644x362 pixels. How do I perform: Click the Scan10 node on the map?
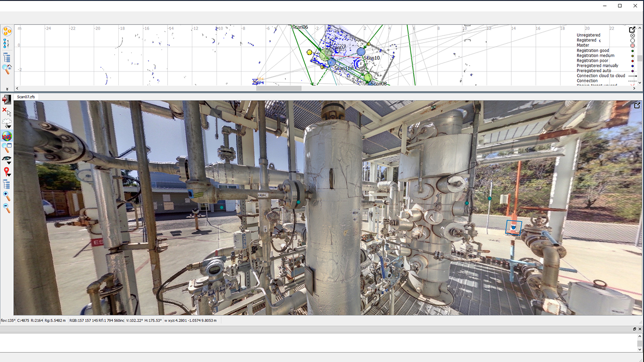[361, 52]
